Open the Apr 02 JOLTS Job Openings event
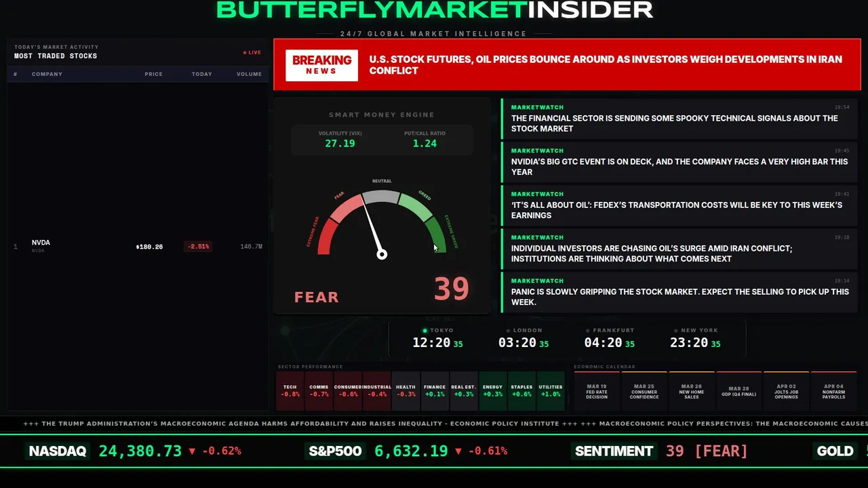The height and width of the screenshot is (488, 868). click(x=787, y=391)
